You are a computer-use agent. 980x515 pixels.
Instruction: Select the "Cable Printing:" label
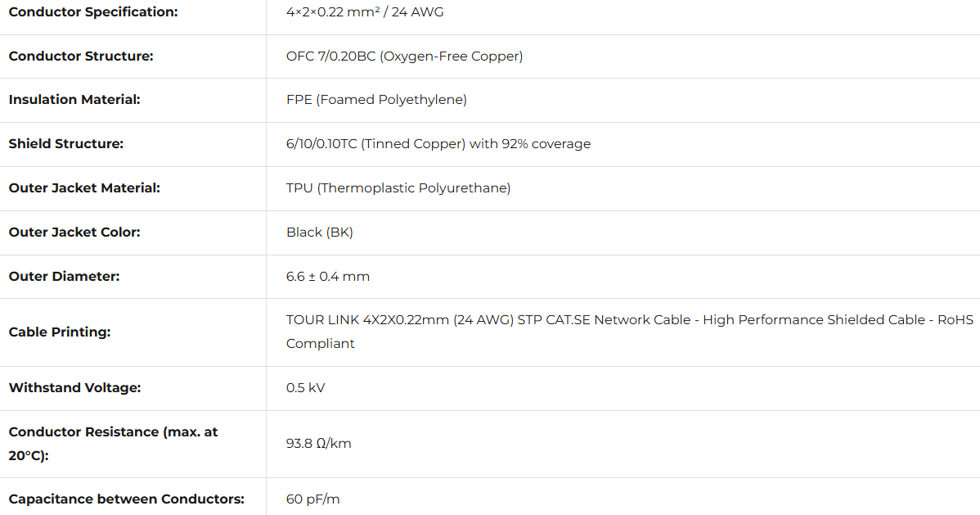click(60, 332)
